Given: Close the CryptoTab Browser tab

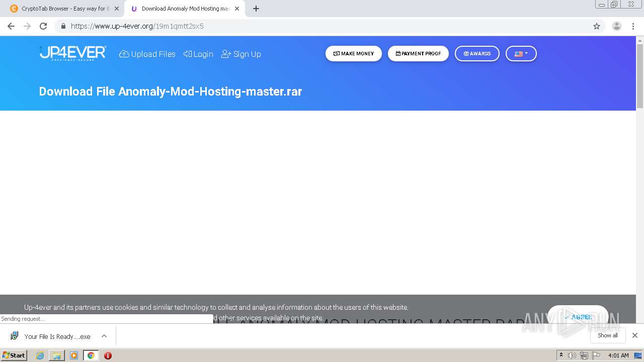Looking at the screenshot, I should 117,9.
